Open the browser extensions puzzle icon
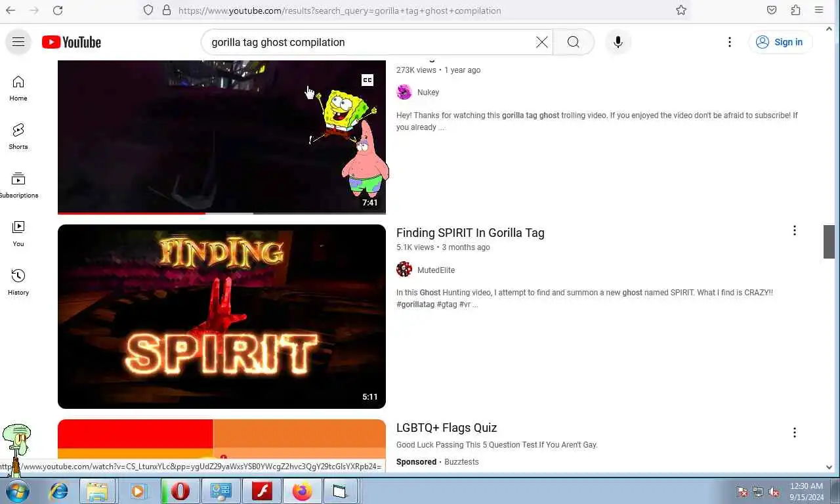 [795, 10]
